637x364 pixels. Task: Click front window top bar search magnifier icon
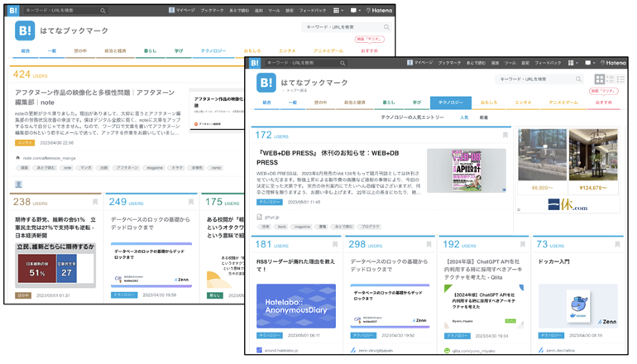[342, 63]
